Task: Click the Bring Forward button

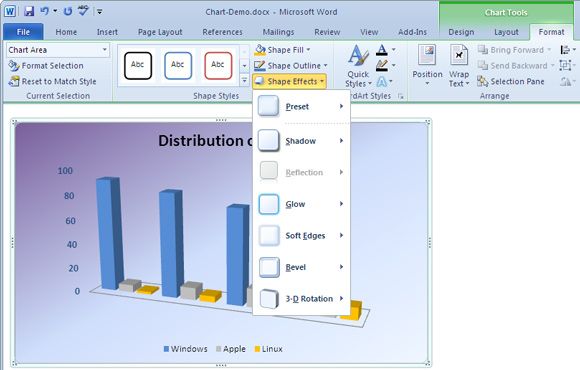Action: pyautogui.click(x=514, y=50)
